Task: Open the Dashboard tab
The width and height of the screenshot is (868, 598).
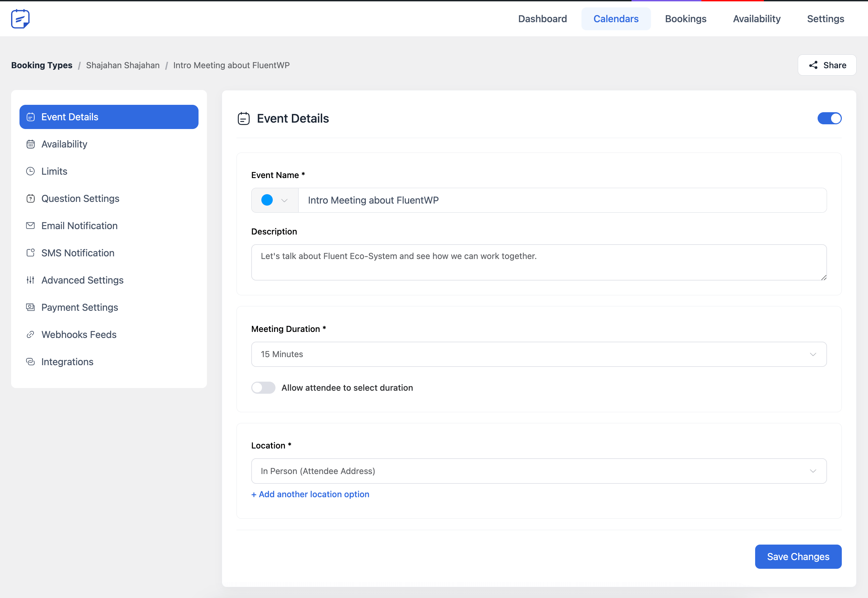Action: click(542, 19)
